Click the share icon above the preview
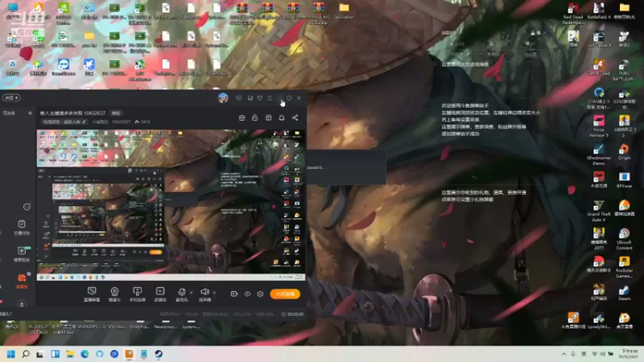Screen dimensions: 644x362 (x=295, y=117)
